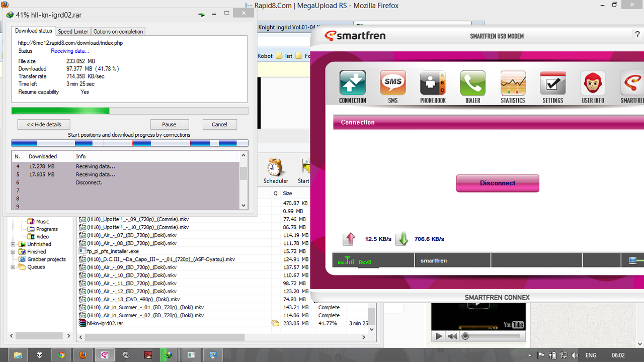Click the connections list scroll-up arrow

(244, 155)
